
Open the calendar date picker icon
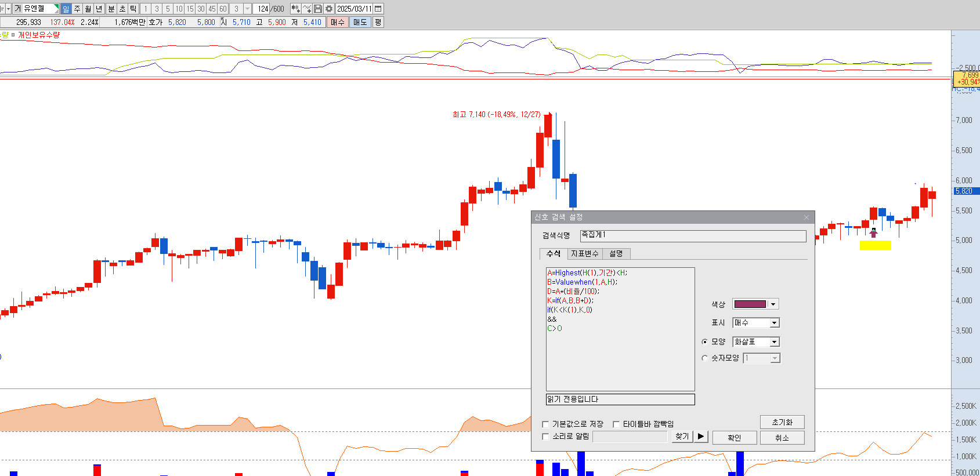[378, 9]
